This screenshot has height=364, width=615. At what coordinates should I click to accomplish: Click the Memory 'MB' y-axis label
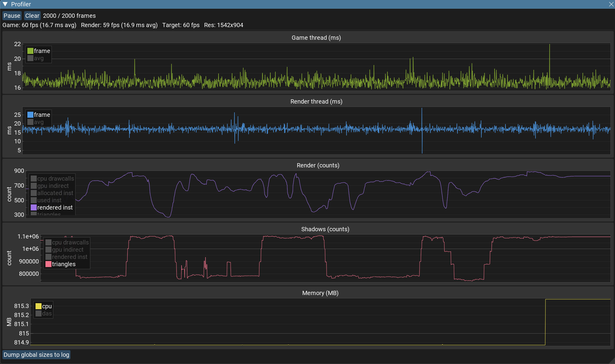(9, 322)
